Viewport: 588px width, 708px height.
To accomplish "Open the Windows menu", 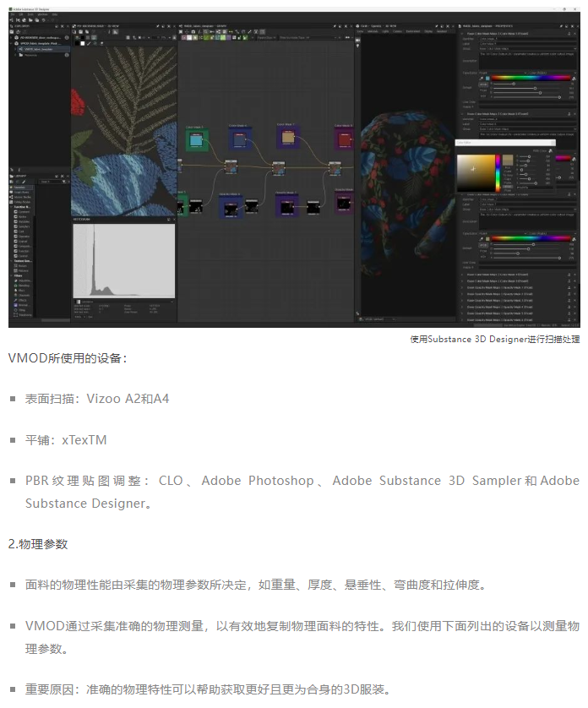I will coord(42,14).
